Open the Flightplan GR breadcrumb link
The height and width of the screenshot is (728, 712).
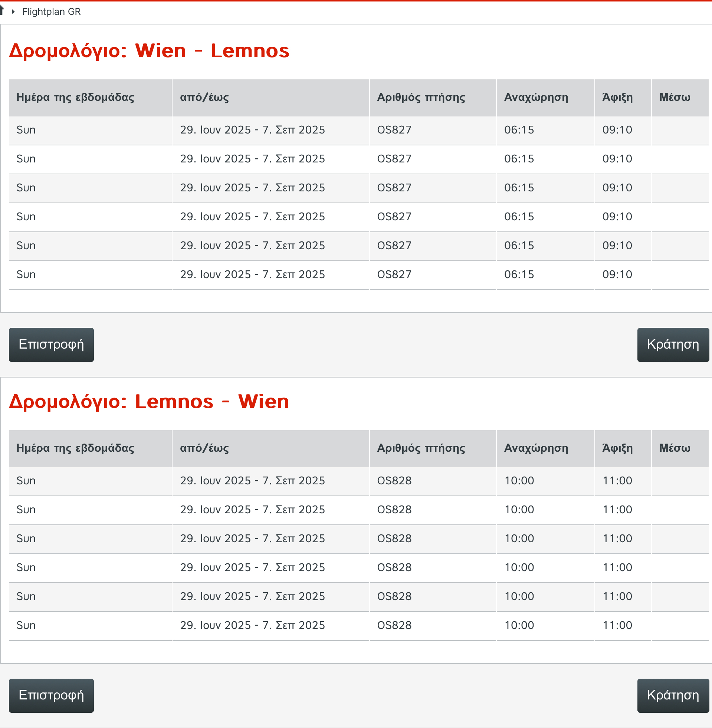tap(51, 11)
